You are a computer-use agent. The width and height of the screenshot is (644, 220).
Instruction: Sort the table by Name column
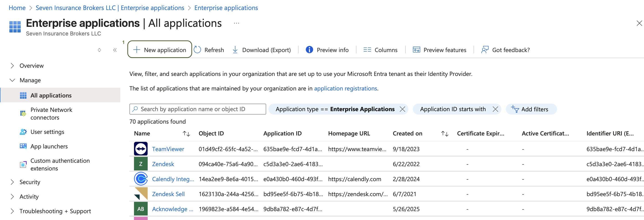[x=186, y=134]
